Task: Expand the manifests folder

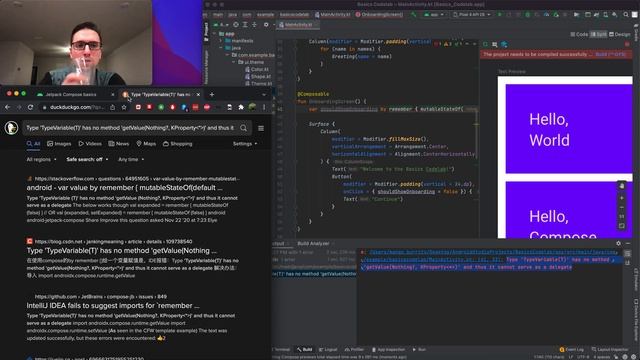Action: tap(221, 41)
